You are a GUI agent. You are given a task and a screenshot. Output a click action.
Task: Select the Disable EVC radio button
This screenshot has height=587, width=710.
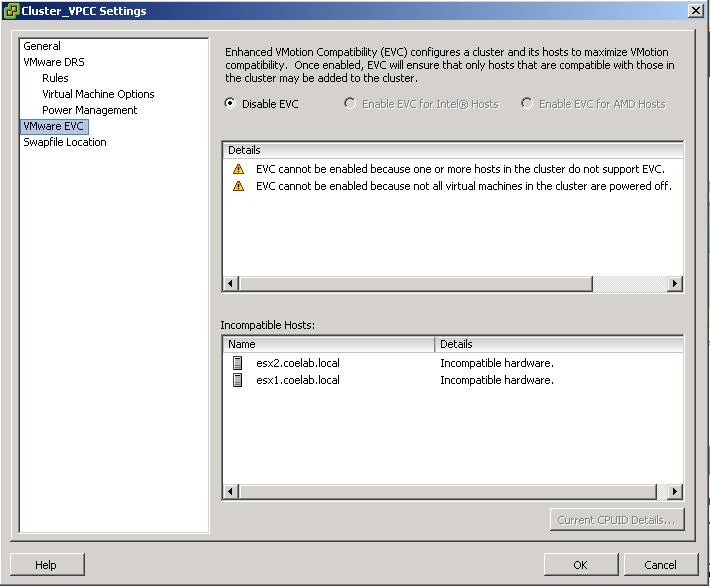[x=231, y=104]
